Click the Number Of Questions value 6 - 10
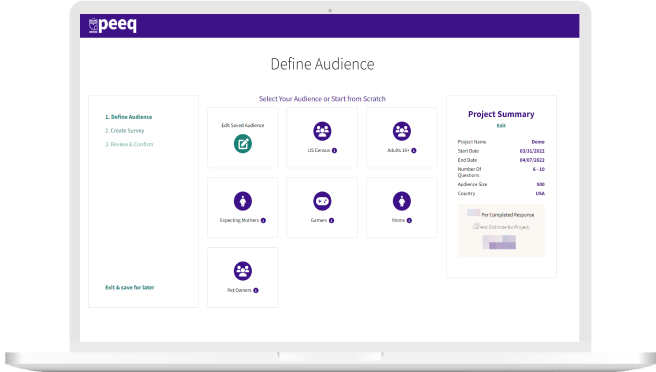Image resolution: width=656 pixels, height=372 pixels. coord(538,169)
